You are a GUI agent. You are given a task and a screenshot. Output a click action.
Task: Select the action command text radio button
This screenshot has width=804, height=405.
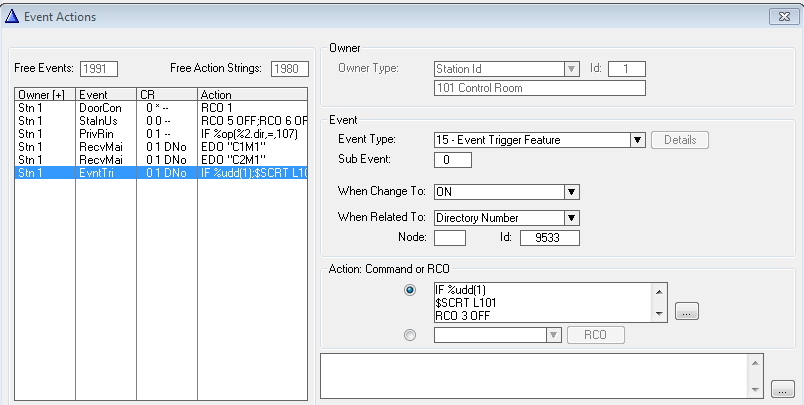(409, 291)
